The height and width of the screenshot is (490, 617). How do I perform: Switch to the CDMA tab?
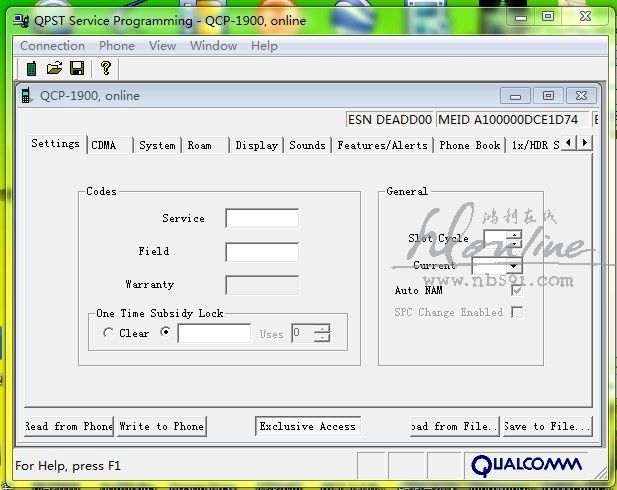click(x=110, y=145)
